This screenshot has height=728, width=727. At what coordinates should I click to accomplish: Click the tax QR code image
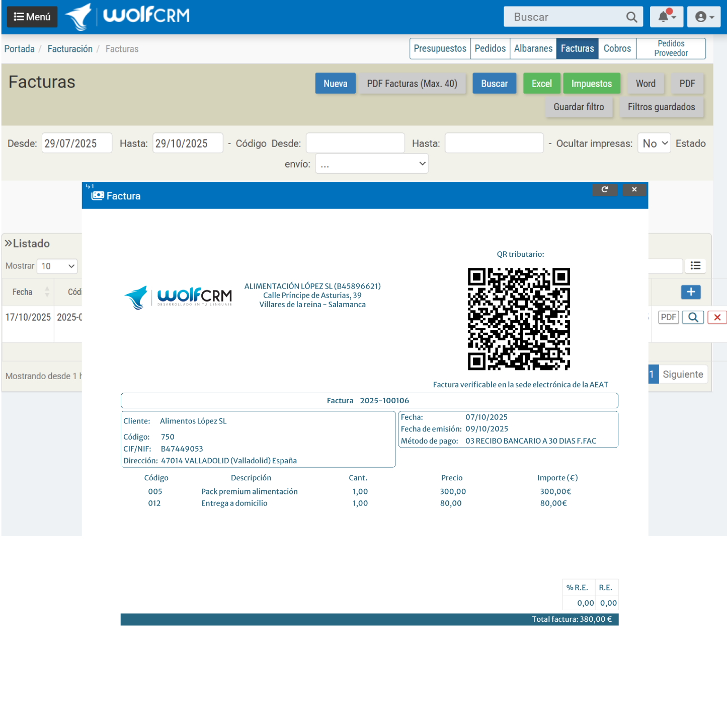coord(519,319)
